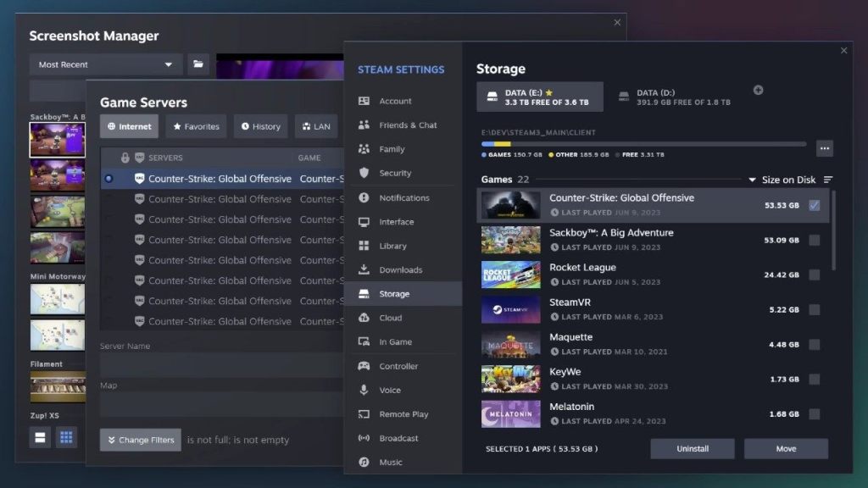Add a new storage drive

pos(759,90)
